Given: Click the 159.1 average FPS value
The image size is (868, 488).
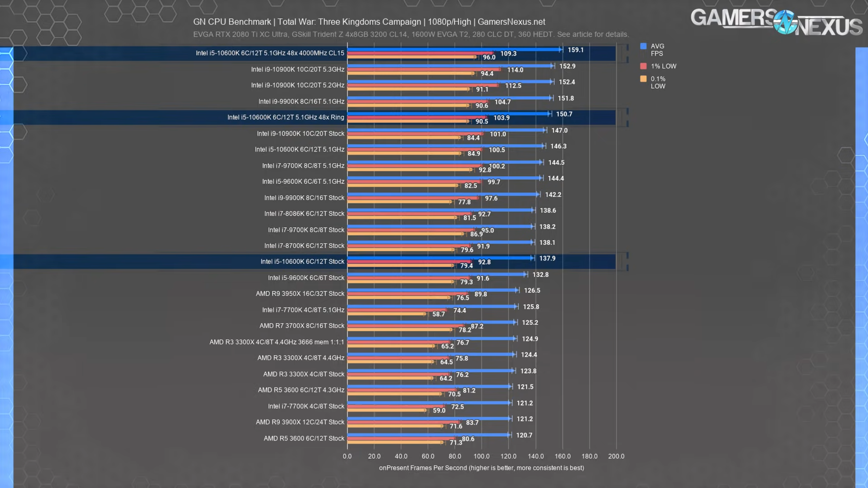Looking at the screenshot, I should coord(576,50).
